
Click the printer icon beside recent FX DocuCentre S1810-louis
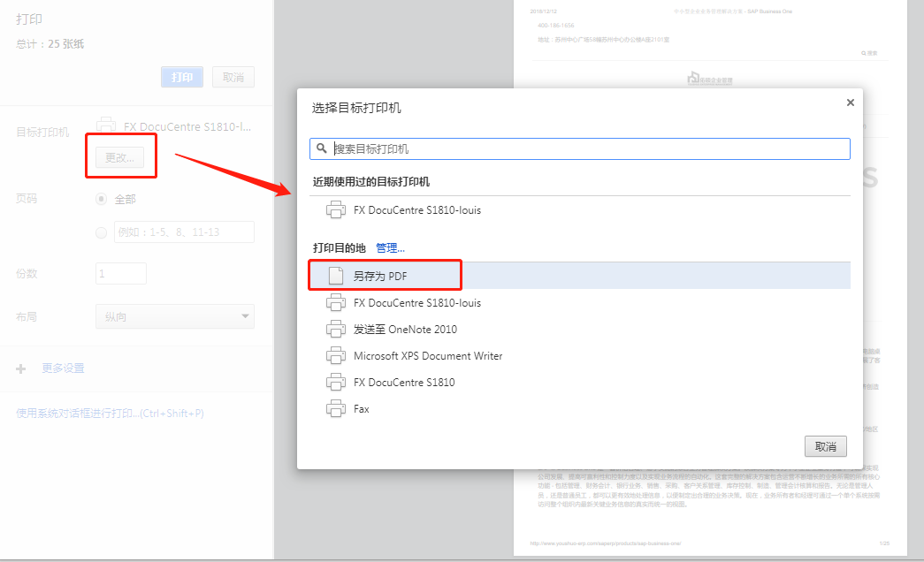pyautogui.click(x=336, y=209)
